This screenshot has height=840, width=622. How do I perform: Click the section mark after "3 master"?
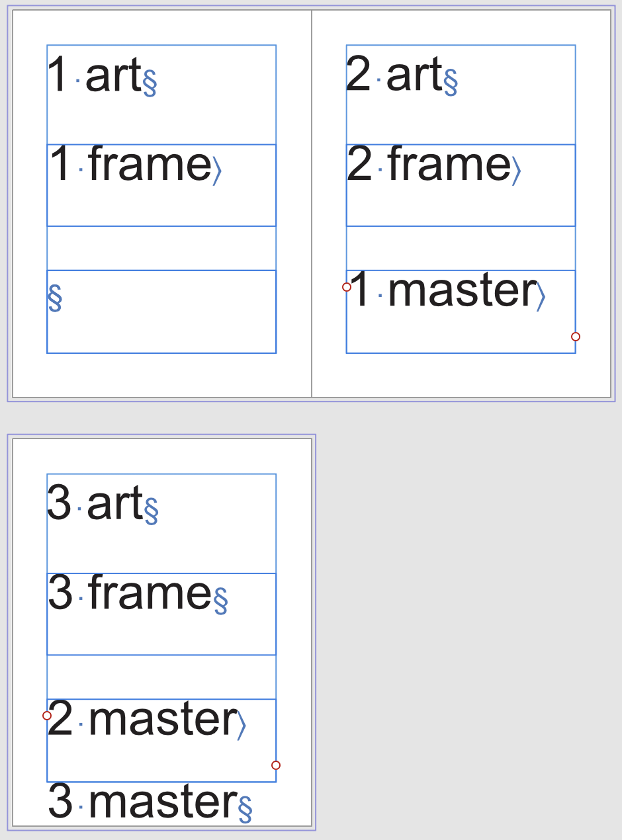tap(245, 808)
